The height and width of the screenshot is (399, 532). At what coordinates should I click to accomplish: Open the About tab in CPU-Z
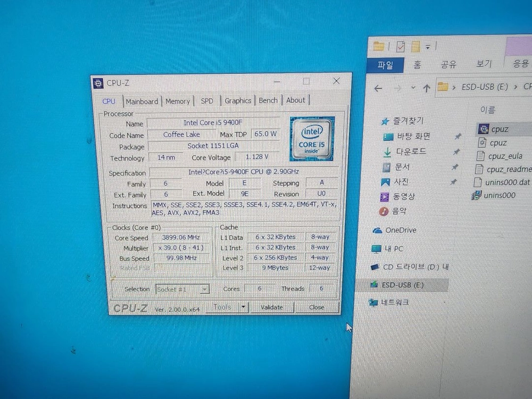point(295,100)
